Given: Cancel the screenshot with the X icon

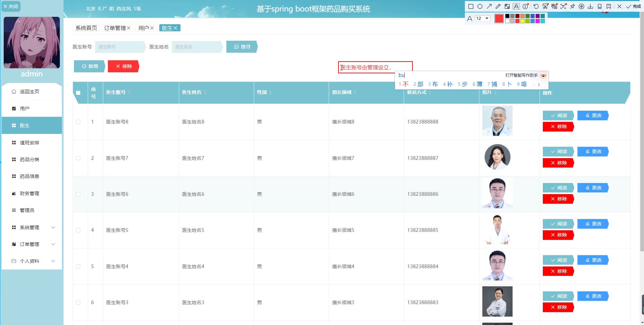Looking at the screenshot, I should tap(619, 6).
